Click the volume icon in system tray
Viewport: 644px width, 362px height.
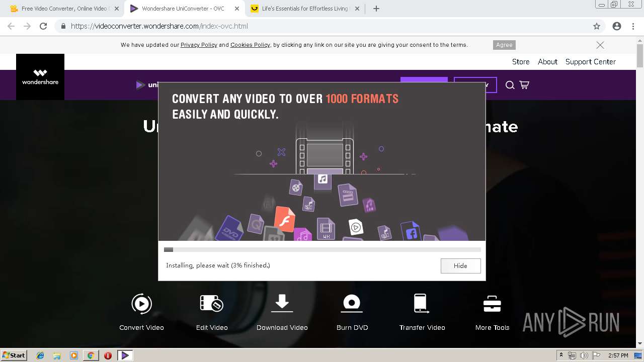584,355
